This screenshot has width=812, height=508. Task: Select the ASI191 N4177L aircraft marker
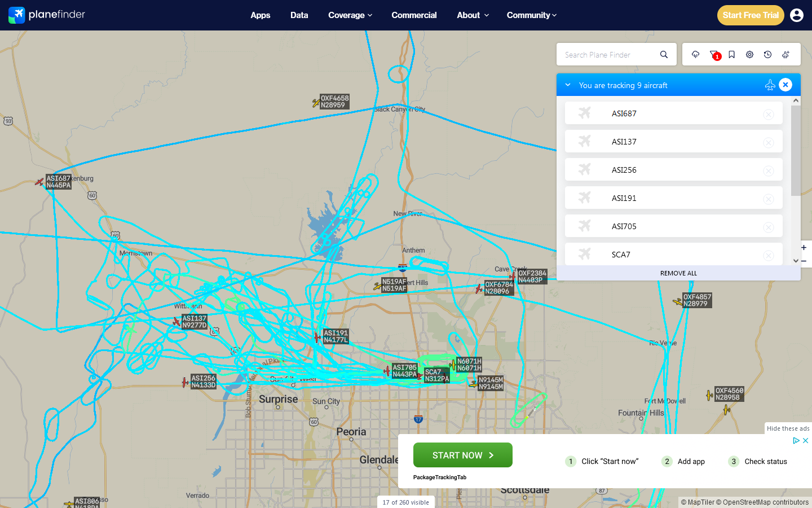317,337
